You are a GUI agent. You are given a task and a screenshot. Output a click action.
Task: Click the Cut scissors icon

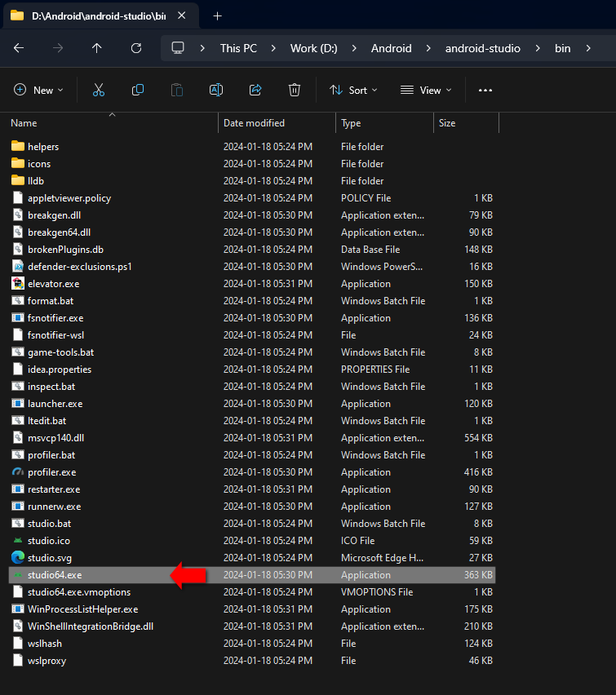(x=99, y=90)
